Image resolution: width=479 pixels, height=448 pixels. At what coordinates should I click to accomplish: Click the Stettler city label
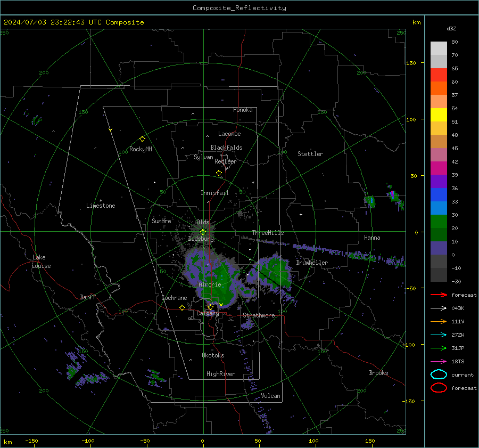point(310,154)
